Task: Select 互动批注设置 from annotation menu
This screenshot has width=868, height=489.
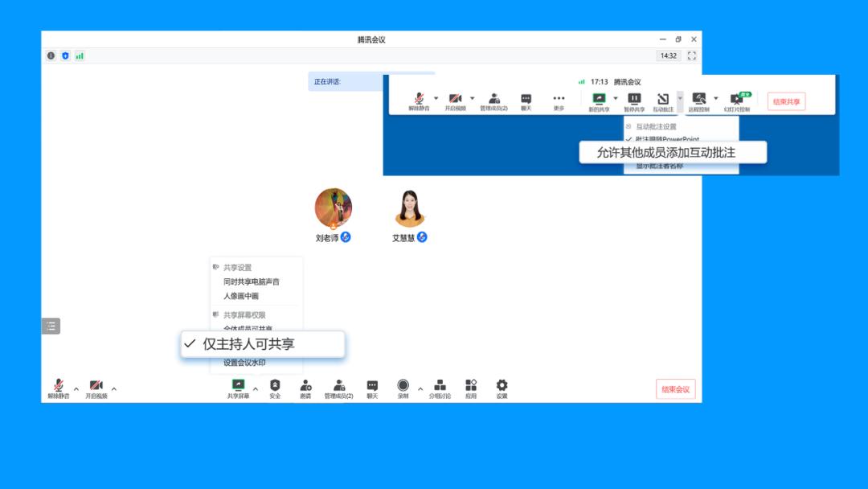Action: (x=657, y=125)
